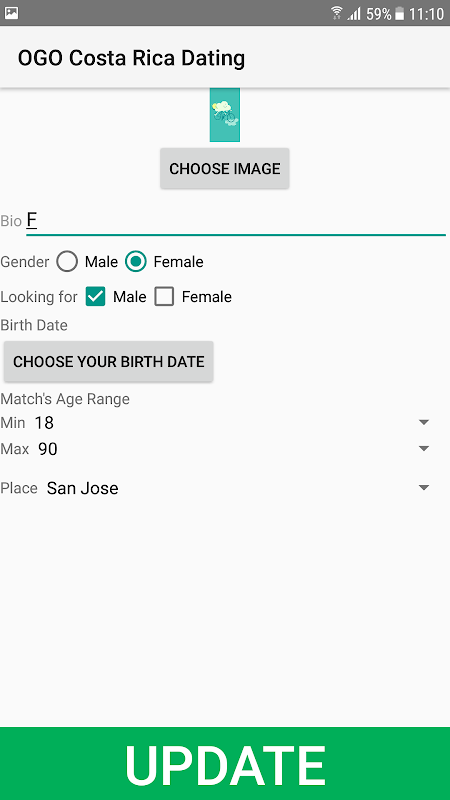Tap the Wi-Fi status icon
Screen dimensions: 450x800
(x=337, y=13)
